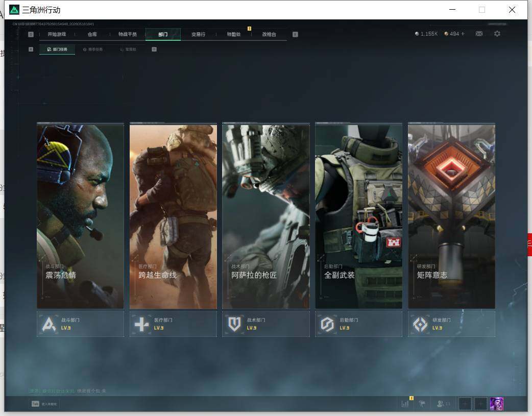
Task: Open the second sub-tab beside 部门任务
Action: point(92,50)
